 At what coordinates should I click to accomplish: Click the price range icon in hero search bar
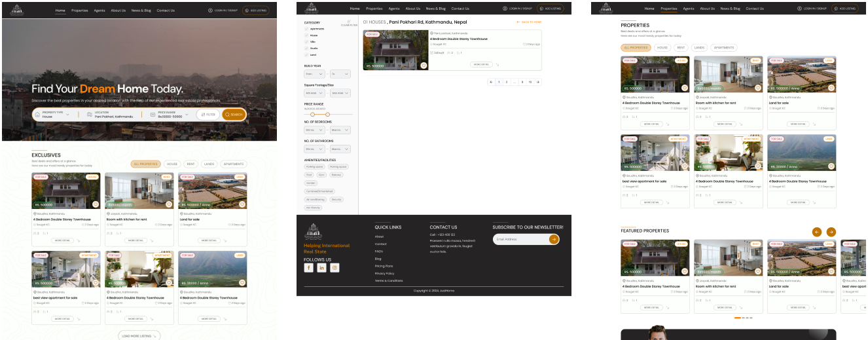(x=153, y=114)
